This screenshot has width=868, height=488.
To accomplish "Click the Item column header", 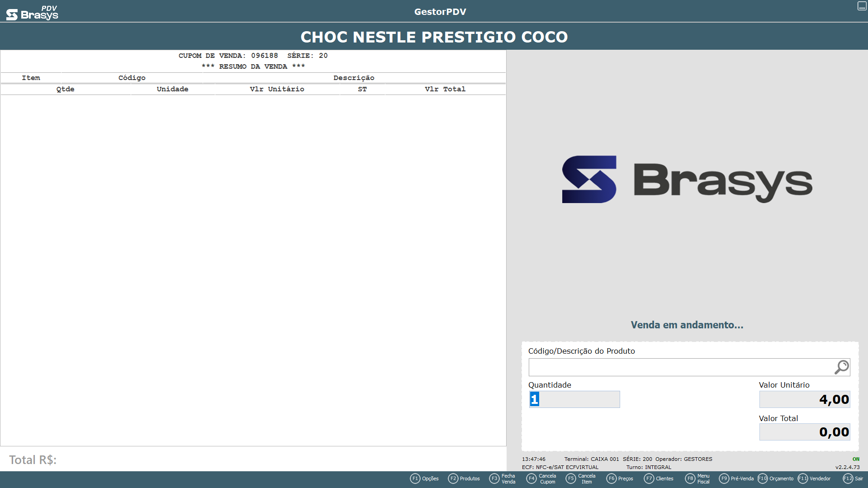I will point(31,78).
